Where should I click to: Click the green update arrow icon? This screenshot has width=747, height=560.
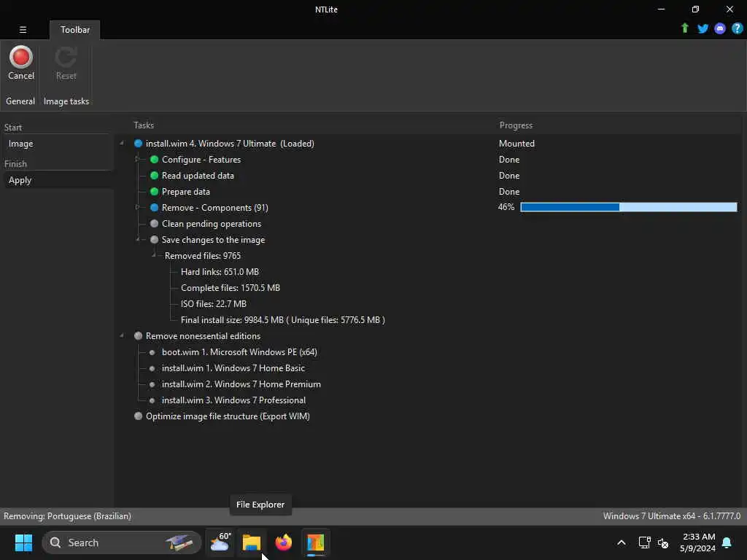tap(684, 28)
